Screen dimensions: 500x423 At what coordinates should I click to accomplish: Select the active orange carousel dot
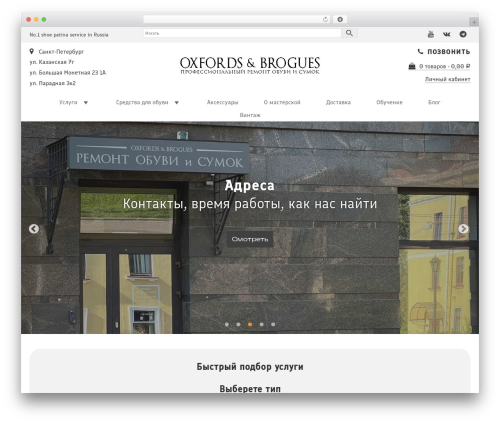click(250, 324)
